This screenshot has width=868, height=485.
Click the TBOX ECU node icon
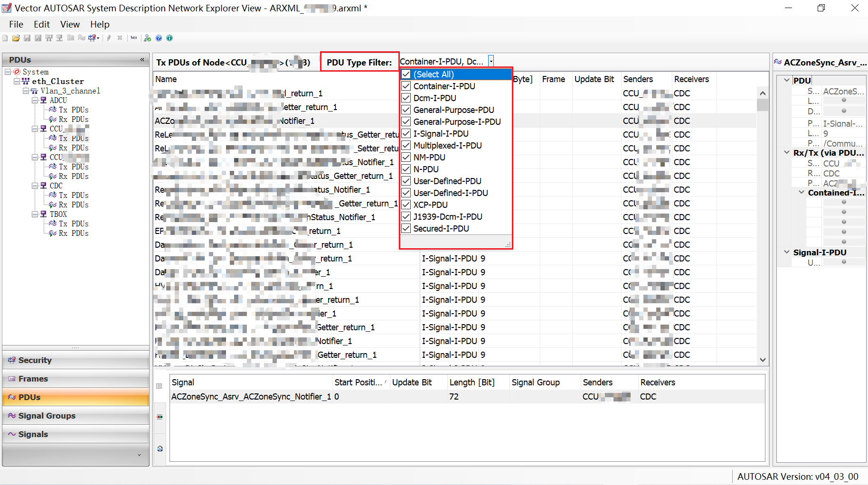[43, 214]
